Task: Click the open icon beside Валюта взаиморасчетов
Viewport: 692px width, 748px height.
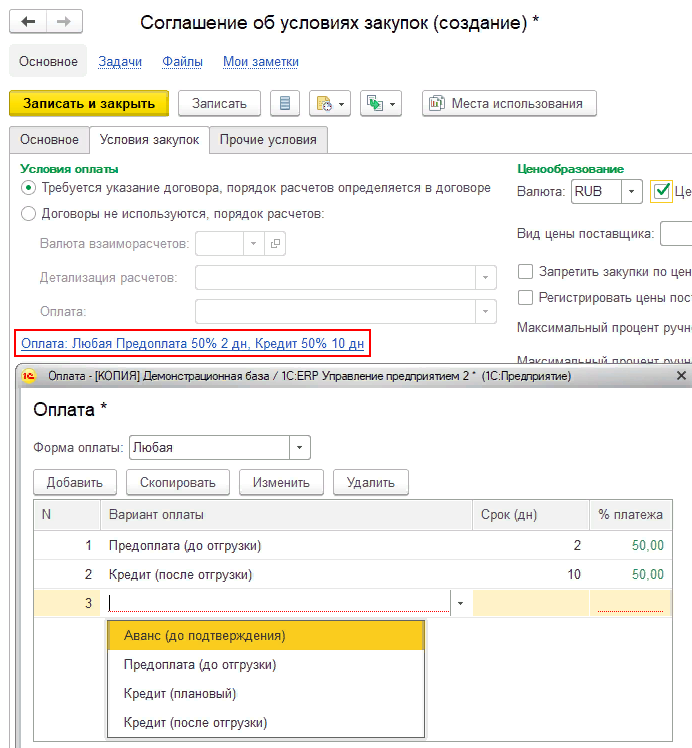Action: (x=275, y=243)
